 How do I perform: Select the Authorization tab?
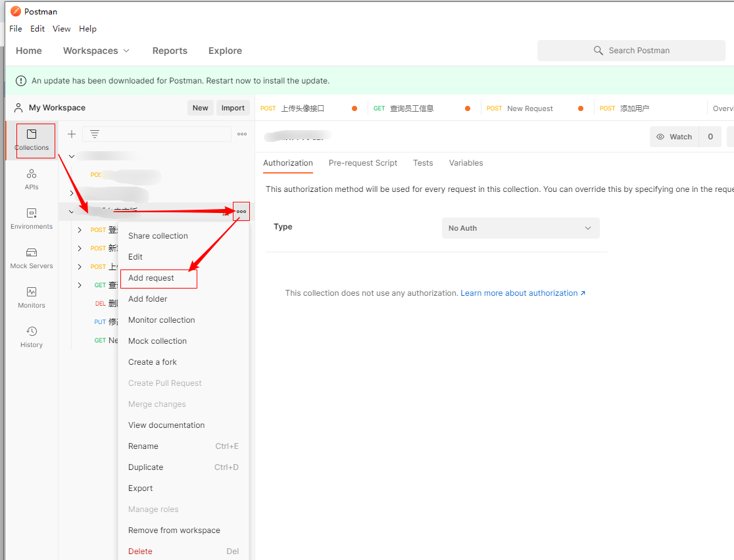tap(288, 163)
